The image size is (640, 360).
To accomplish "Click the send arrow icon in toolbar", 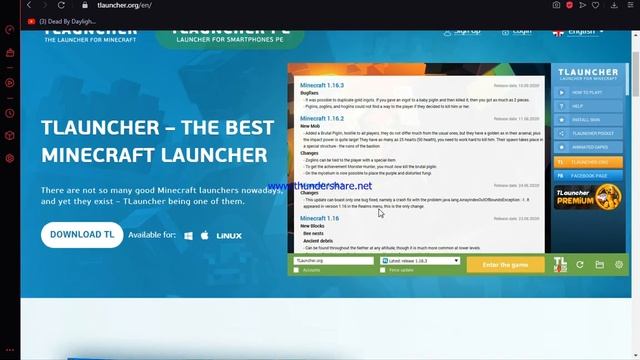I will pos(582,5).
